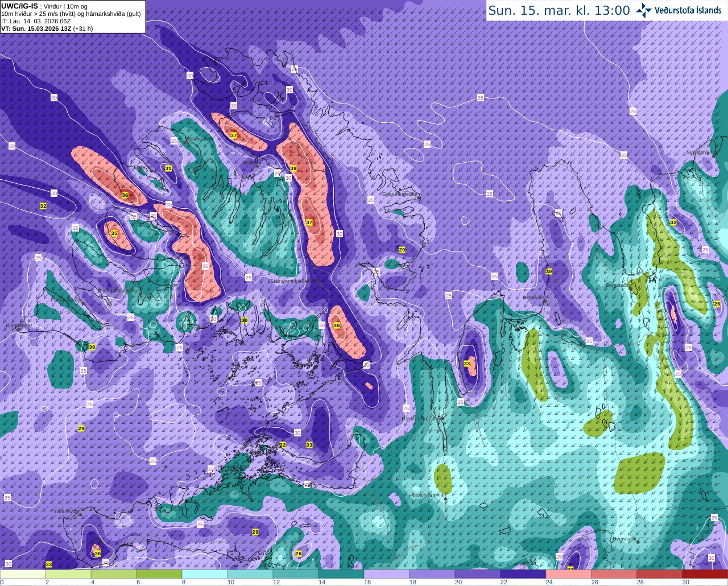Click the Holtavörðuheiði station label
Image resolution: width=728 pixels, height=586 pixels.
click(427, 495)
